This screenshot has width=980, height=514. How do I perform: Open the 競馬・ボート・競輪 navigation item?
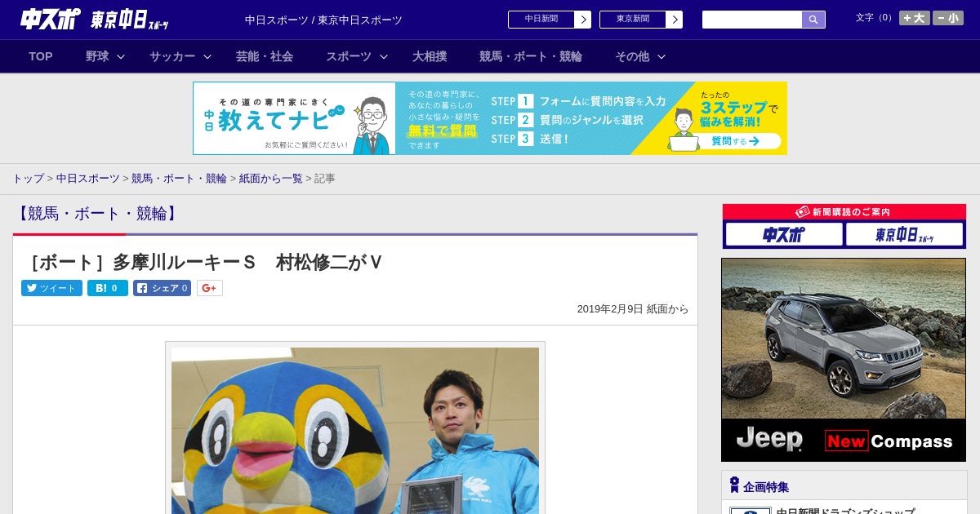(531, 56)
